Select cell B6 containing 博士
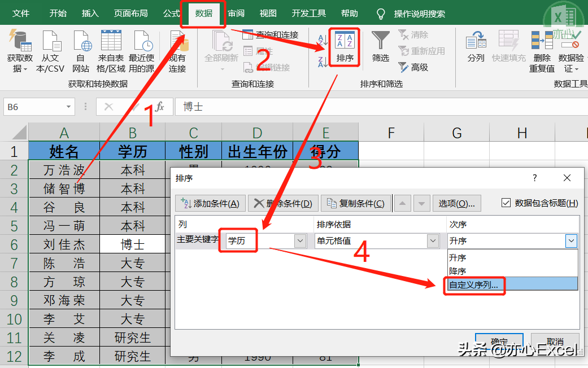The width and height of the screenshot is (588, 368). [x=132, y=244]
